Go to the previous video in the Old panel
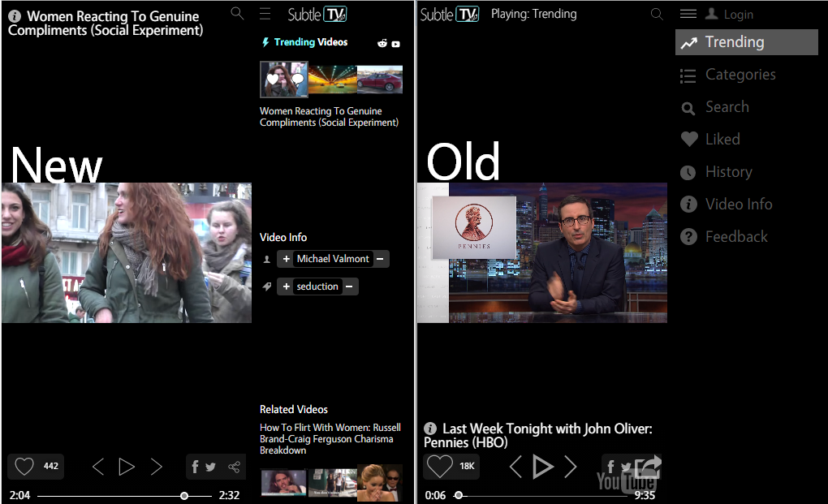 [516, 467]
